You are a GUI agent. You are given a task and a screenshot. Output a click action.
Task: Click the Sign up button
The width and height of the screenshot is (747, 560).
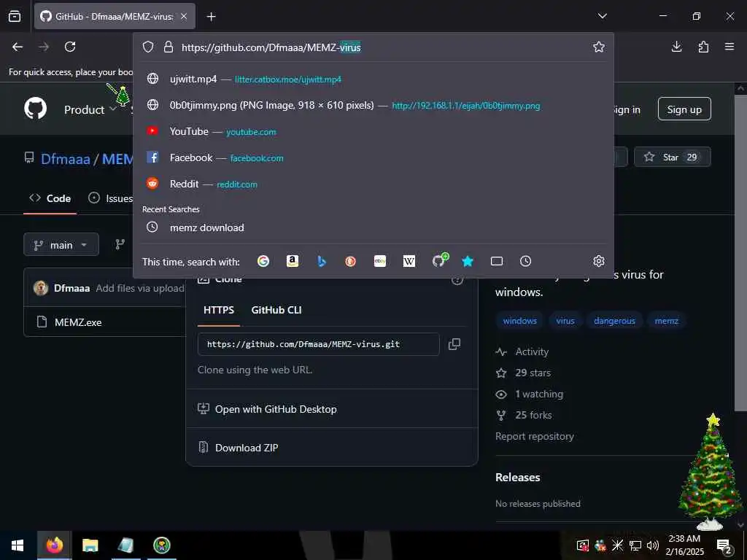tap(684, 109)
